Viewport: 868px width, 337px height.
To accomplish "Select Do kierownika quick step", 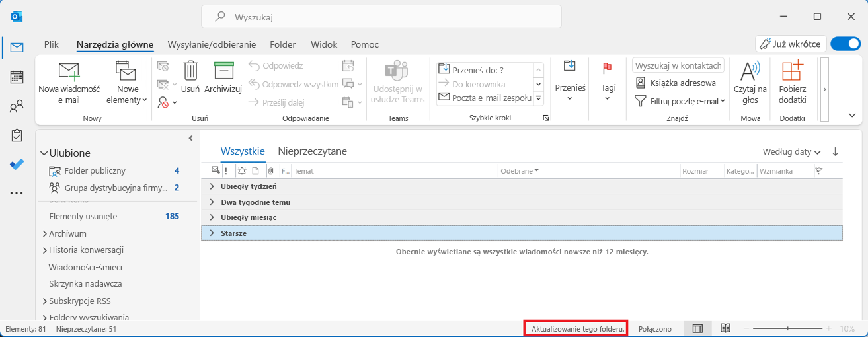I will (x=484, y=84).
